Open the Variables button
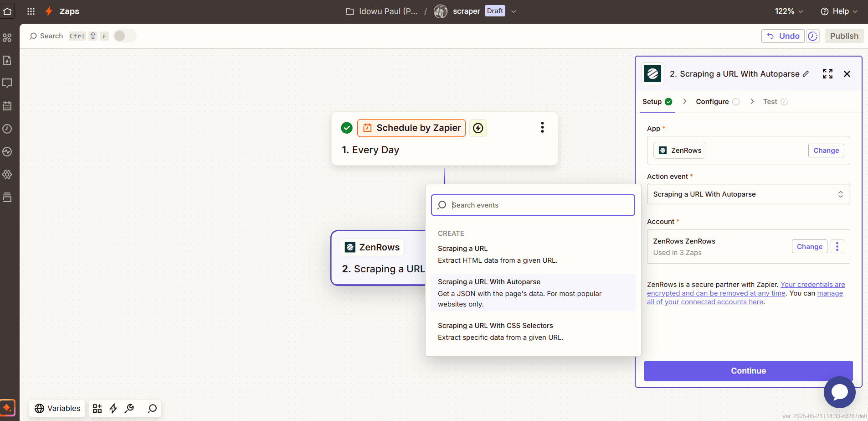This screenshot has height=421, width=868. click(x=57, y=408)
